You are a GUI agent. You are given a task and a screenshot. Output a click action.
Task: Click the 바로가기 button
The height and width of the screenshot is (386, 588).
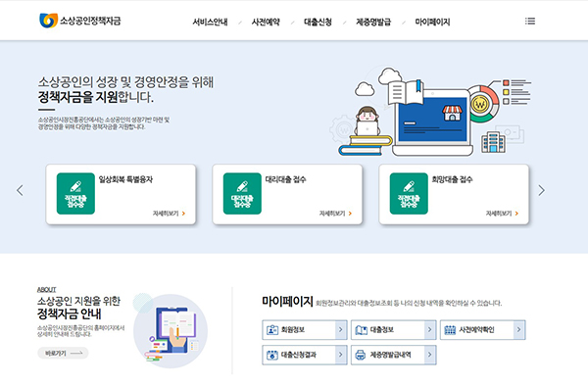tap(63, 353)
